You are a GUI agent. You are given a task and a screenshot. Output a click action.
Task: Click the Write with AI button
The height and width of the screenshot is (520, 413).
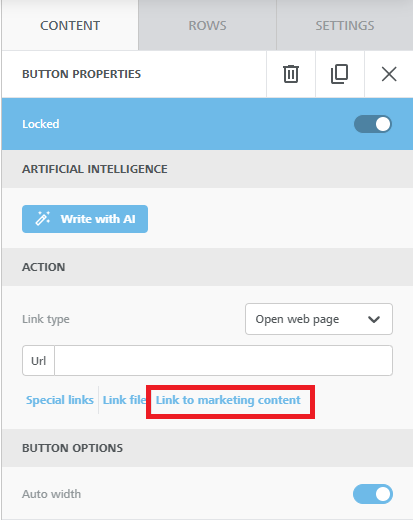click(x=85, y=219)
